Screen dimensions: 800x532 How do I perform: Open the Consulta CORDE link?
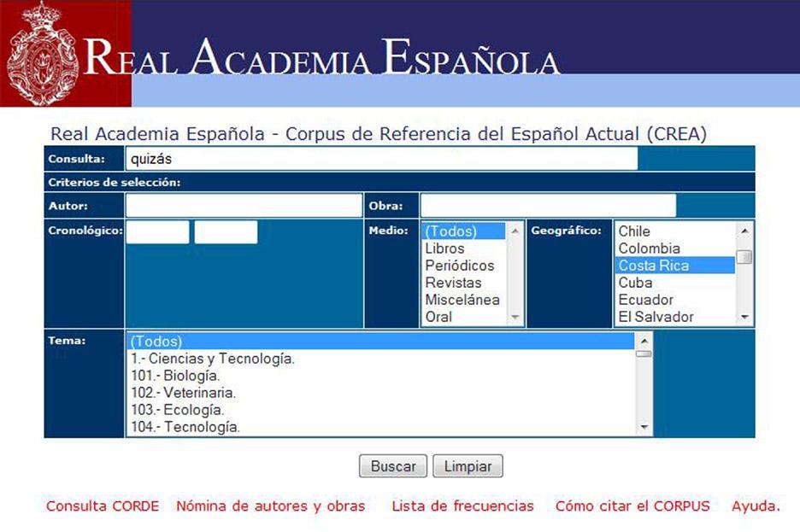[x=103, y=506]
